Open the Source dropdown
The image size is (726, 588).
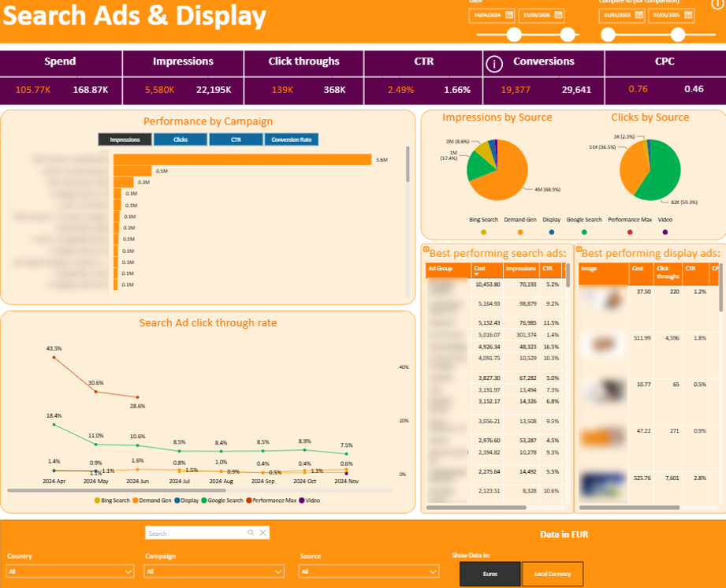pos(369,571)
